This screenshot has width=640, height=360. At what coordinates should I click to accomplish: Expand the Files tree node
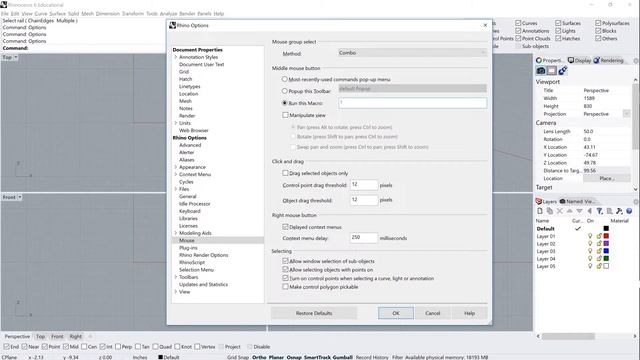tap(176, 189)
